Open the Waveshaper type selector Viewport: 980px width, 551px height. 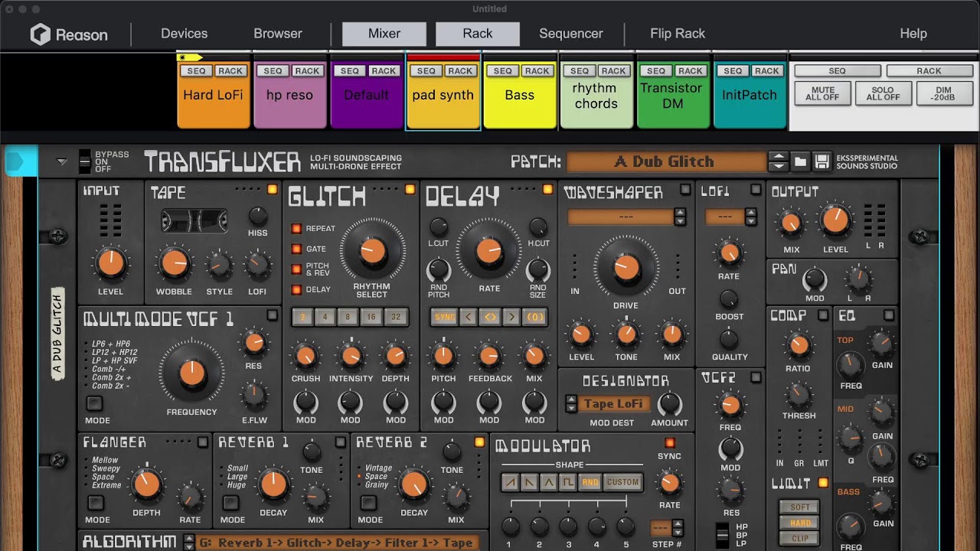pos(621,217)
